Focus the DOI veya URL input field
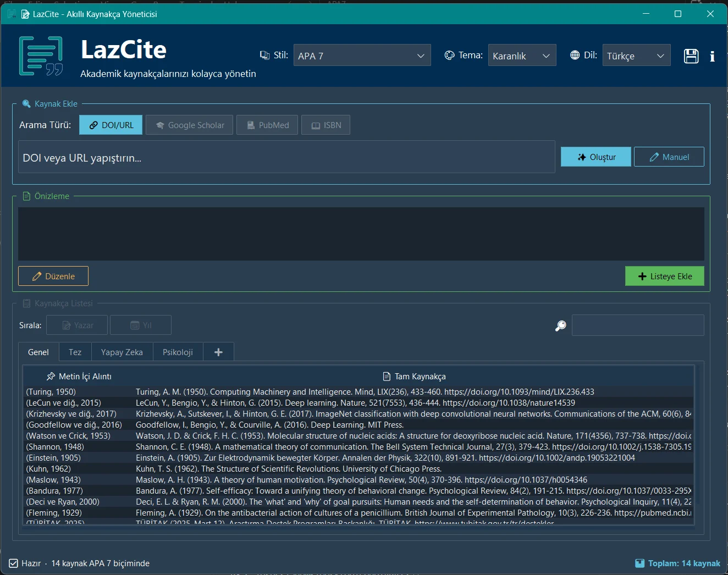728x575 pixels. [286, 157]
